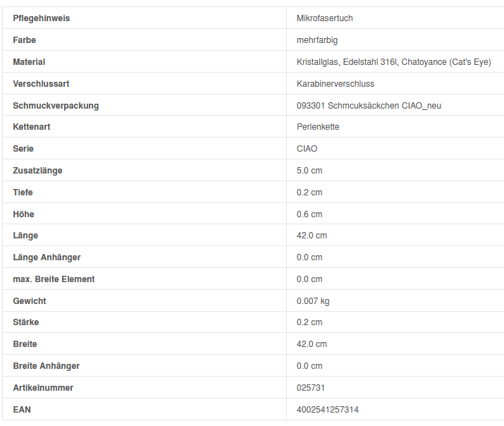Select the Karabinerverschluss value
Viewport: 504px width, 426px height.
point(335,84)
